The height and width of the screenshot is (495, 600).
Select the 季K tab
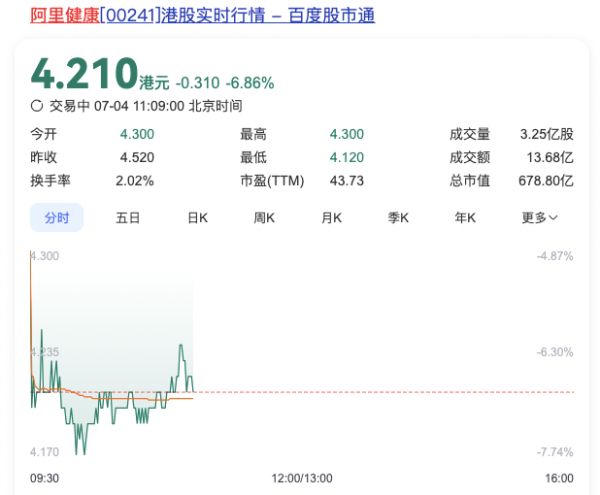(x=398, y=217)
